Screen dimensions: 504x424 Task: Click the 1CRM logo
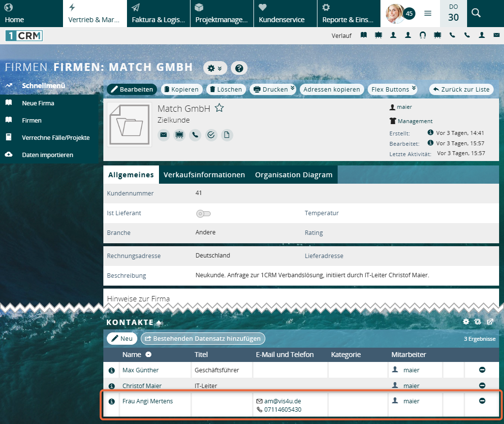point(24,36)
